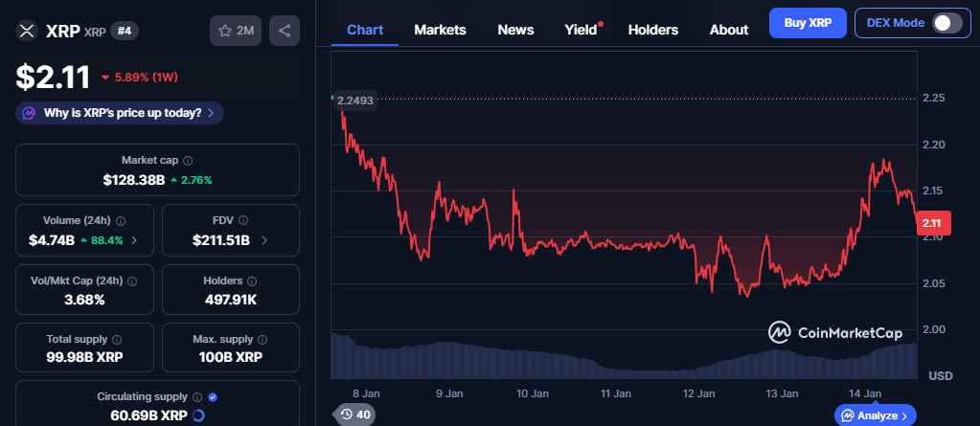This screenshot has width=980, height=426.
Task: Click the circulating supply progress ring
Action: (x=198, y=415)
